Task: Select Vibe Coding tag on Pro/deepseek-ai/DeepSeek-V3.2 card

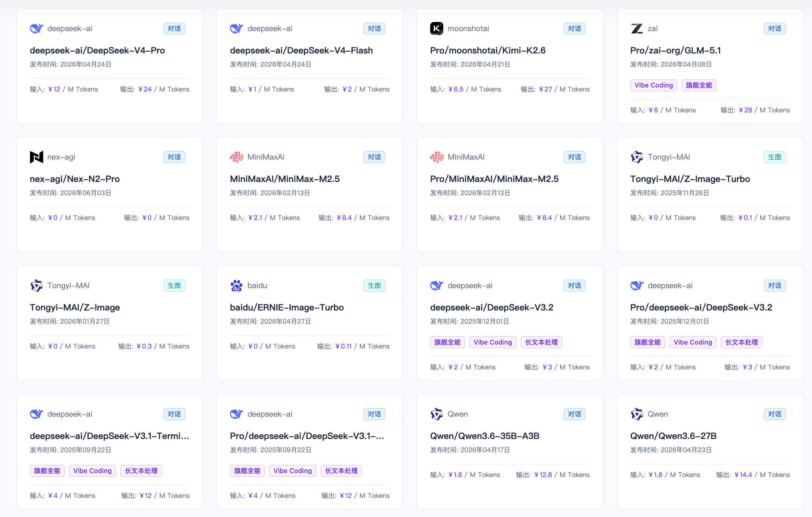Action: pyautogui.click(x=693, y=342)
